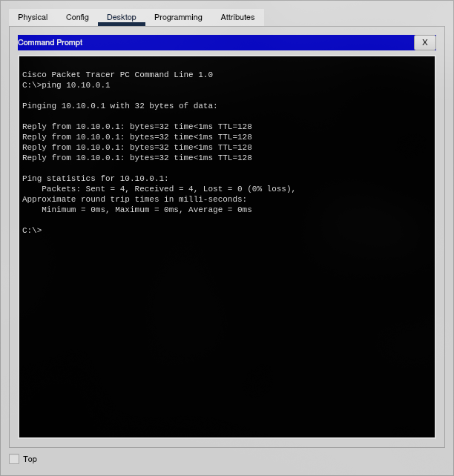Click the Cisco Packet Tracer header line
The width and height of the screenshot is (454, 476).
click(117, 75)
